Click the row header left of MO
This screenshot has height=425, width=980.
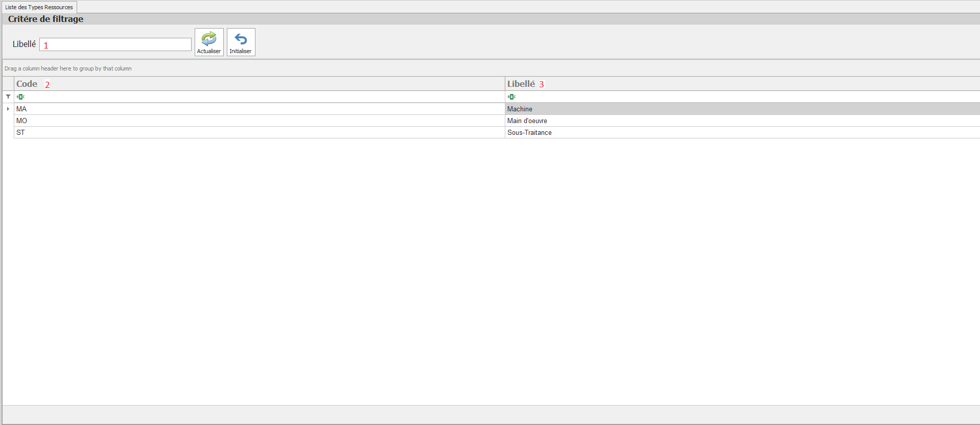point(8,121)
